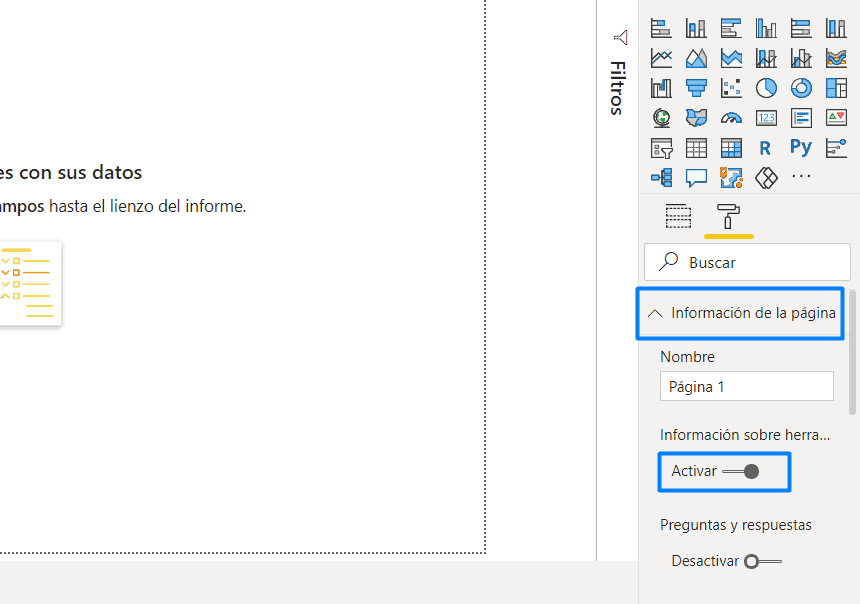Select the funnel chart visualization
860x604 pixels.
(x=696, y=88)
